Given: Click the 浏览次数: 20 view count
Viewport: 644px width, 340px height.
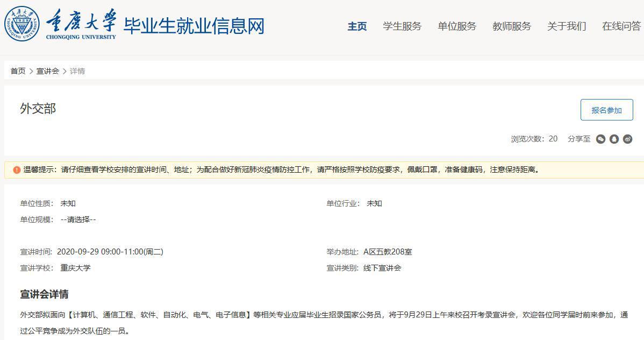Looking at the screenshot, I should click(534, 139).
